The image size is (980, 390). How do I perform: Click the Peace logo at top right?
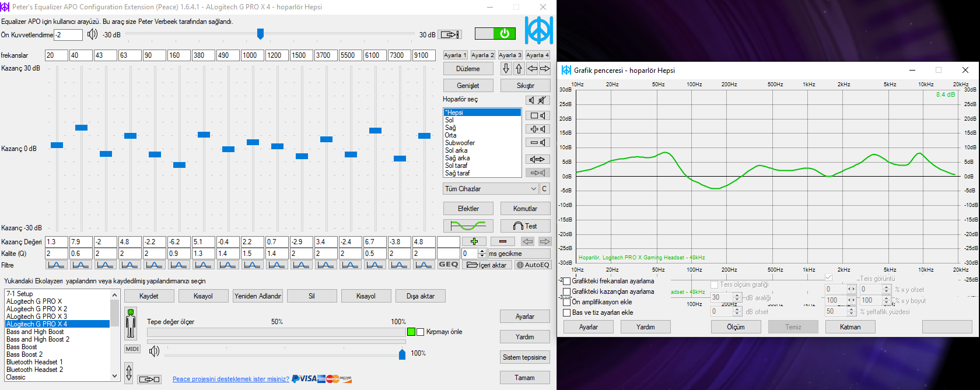pyautogui.click(x=538, y=30)
